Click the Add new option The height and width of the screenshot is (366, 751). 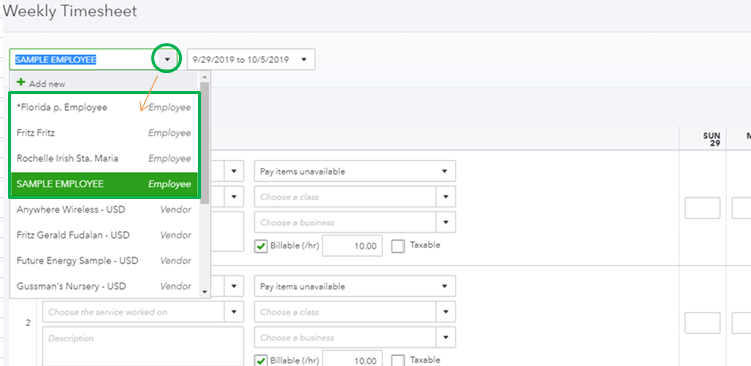tap(105, 83)
